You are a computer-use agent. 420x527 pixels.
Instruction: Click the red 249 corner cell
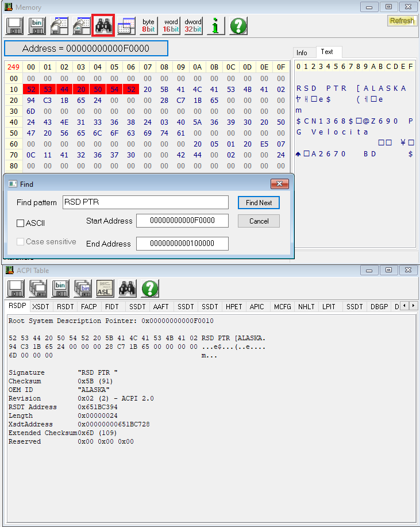tap(14, 67)
